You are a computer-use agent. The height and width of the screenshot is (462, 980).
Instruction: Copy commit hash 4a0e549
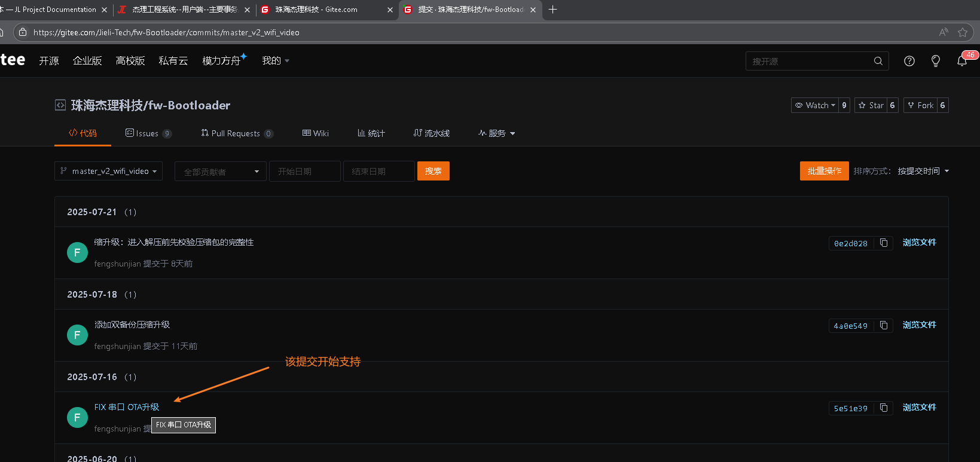click(x=884, y=325)
